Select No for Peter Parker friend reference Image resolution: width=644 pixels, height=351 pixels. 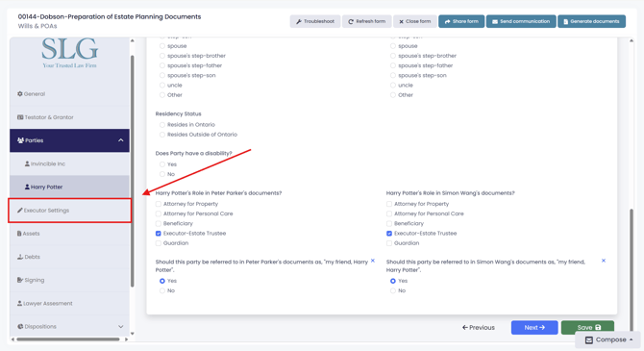coord(162,291)
